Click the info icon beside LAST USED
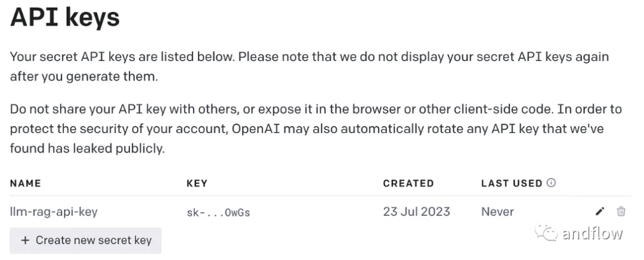Image resolution: width=644 pixels, height=260 pixels. (x=551, y=183)
